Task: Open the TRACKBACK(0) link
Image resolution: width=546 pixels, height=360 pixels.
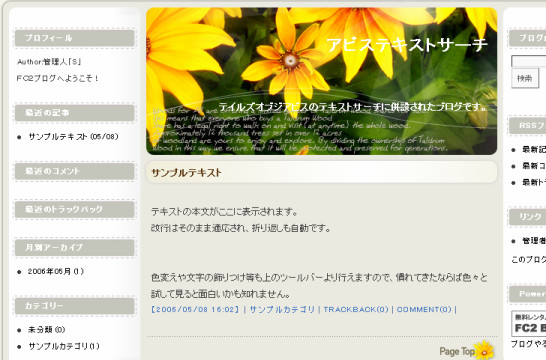Action: pos(356,310)
